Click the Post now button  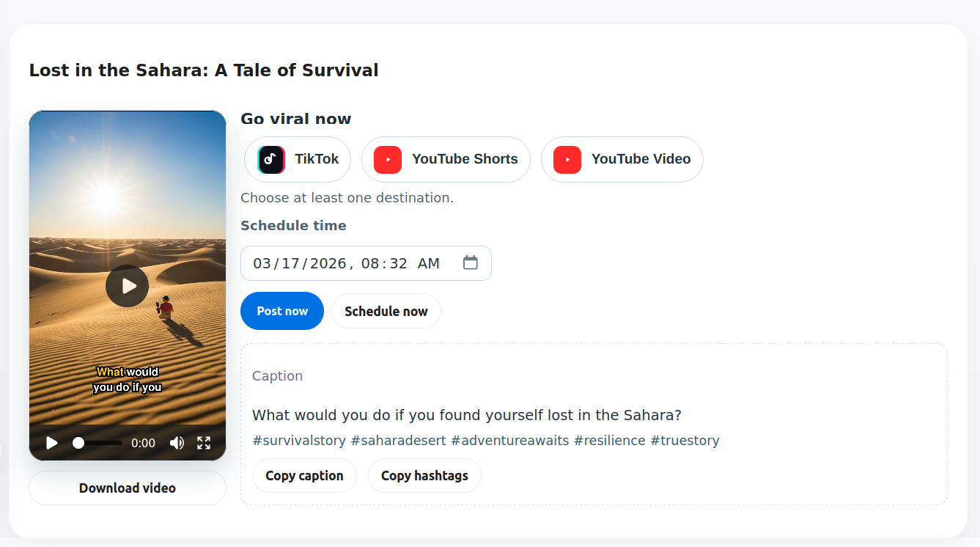[281, 310]
